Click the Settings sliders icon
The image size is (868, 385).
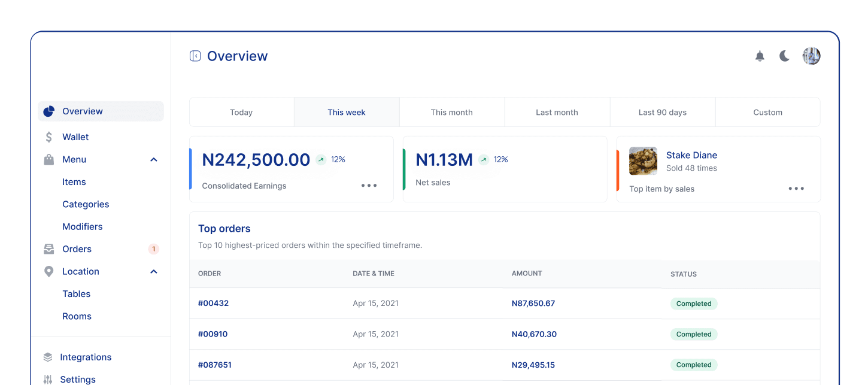(48, 380)
